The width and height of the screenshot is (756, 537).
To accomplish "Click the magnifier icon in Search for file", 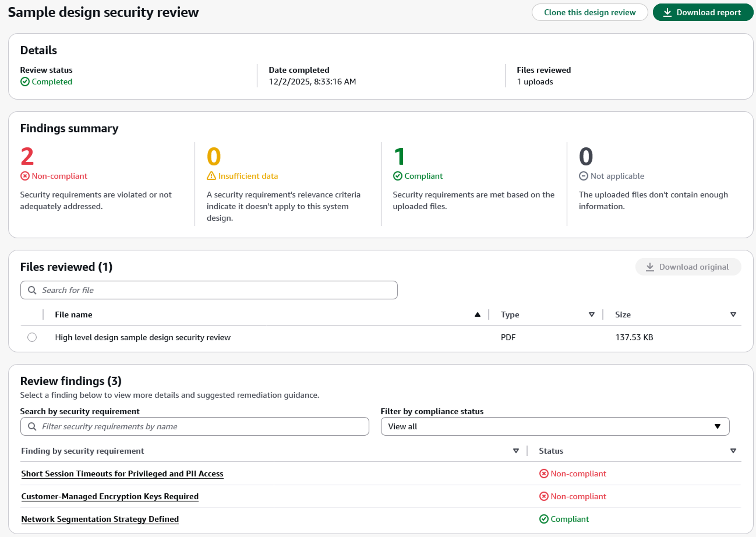I will [32, 290].
